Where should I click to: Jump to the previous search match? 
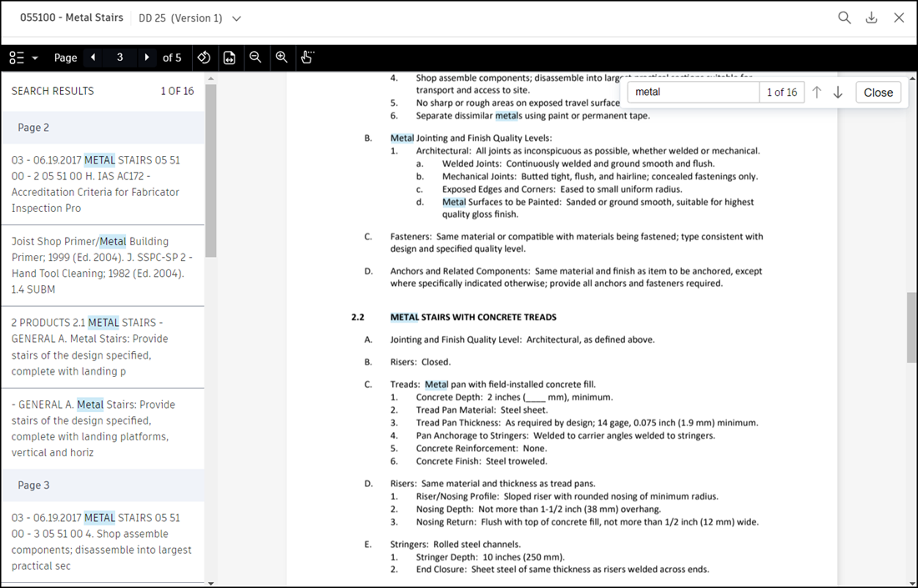point(817,93)
